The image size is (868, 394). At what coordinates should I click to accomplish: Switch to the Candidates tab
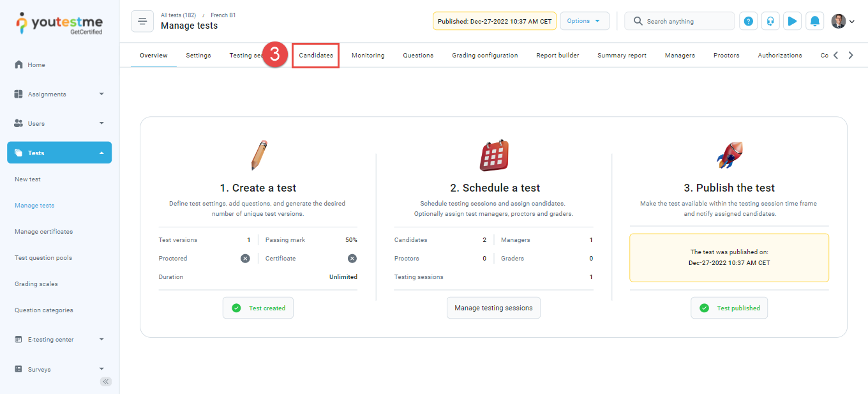[316, 56]
